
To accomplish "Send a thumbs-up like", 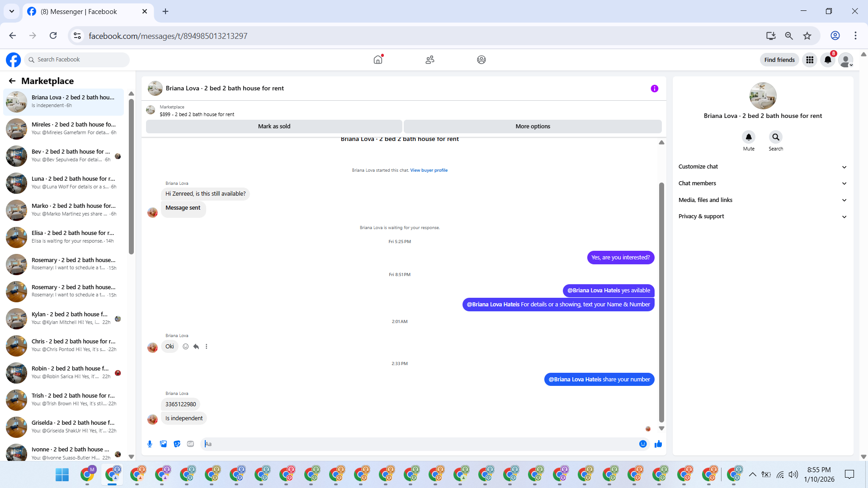I will [x=658, y=444].
